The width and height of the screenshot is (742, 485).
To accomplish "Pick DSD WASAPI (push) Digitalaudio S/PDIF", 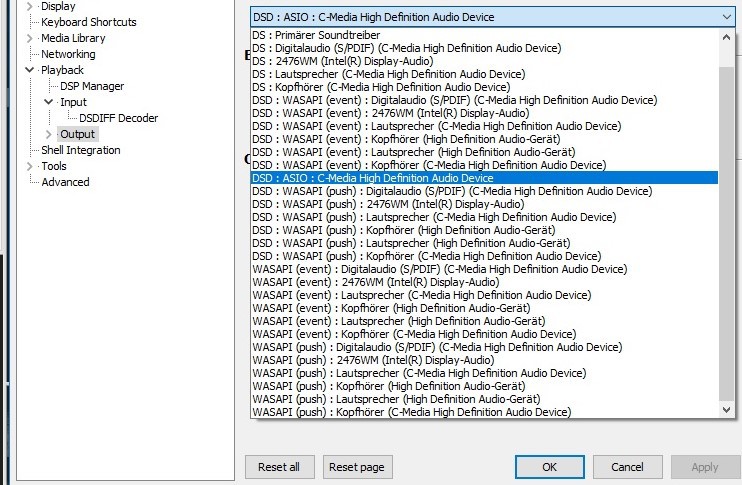I will point(484,191).
